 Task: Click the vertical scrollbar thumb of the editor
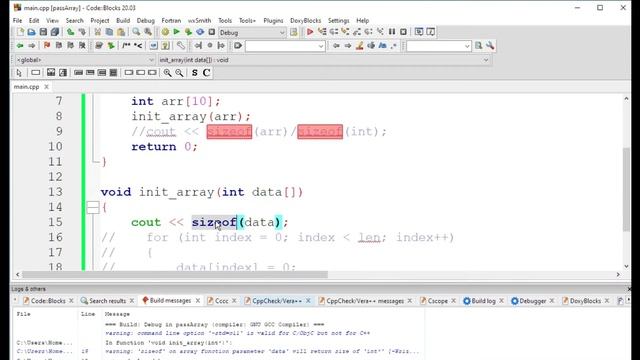coord(626,190)
